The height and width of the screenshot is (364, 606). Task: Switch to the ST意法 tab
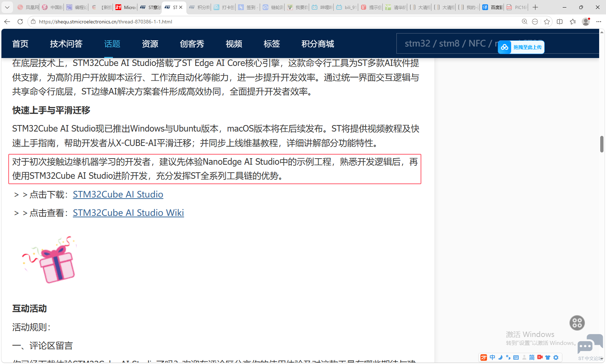click(x=150, y=7)
